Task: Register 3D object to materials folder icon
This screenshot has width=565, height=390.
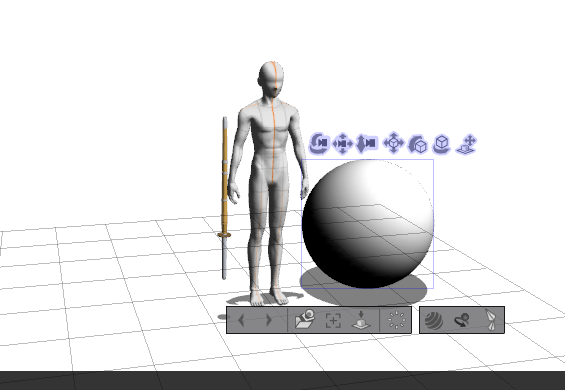Action: point(305,319)
